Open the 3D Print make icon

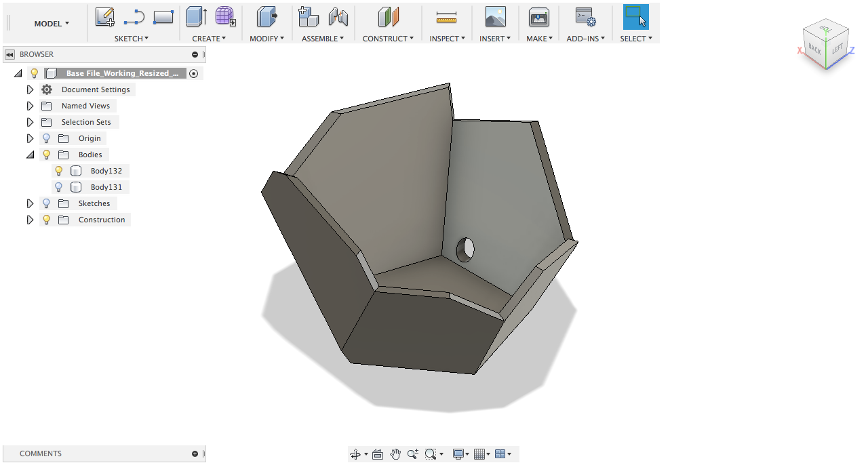point(539,17)
